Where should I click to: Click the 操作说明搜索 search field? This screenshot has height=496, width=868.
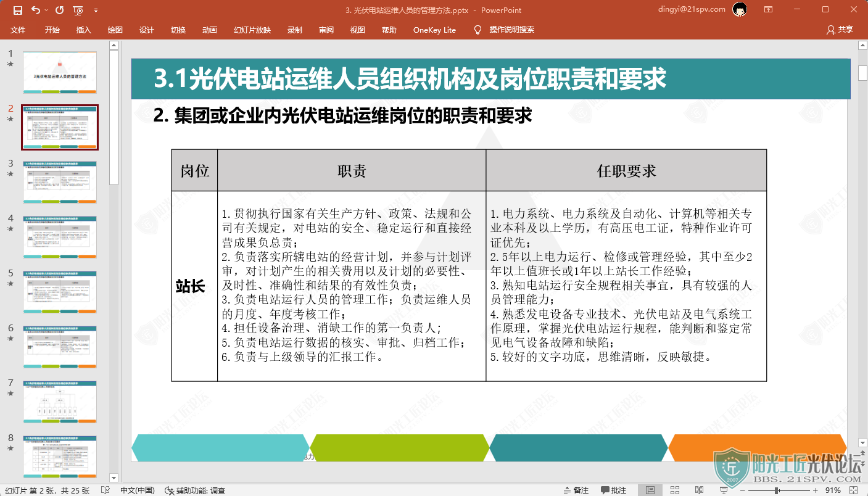tap(512, 30)
